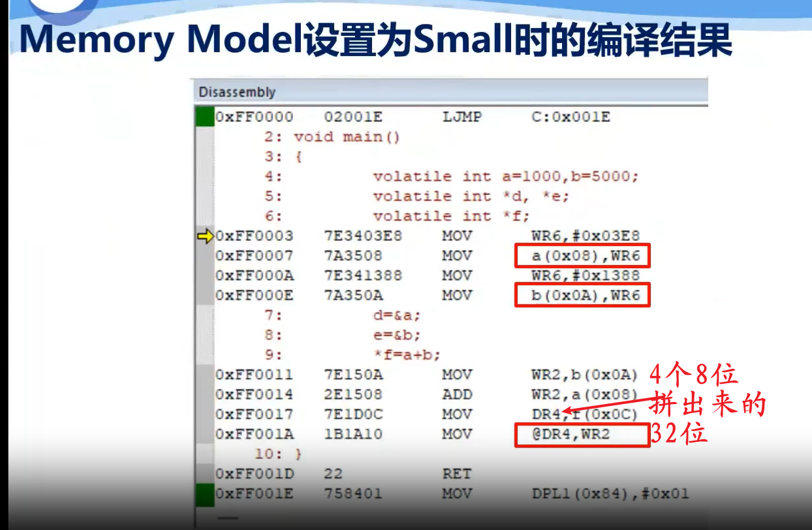
Task: Select source line '9: *f=a+b;'
Action: (353, 355)
